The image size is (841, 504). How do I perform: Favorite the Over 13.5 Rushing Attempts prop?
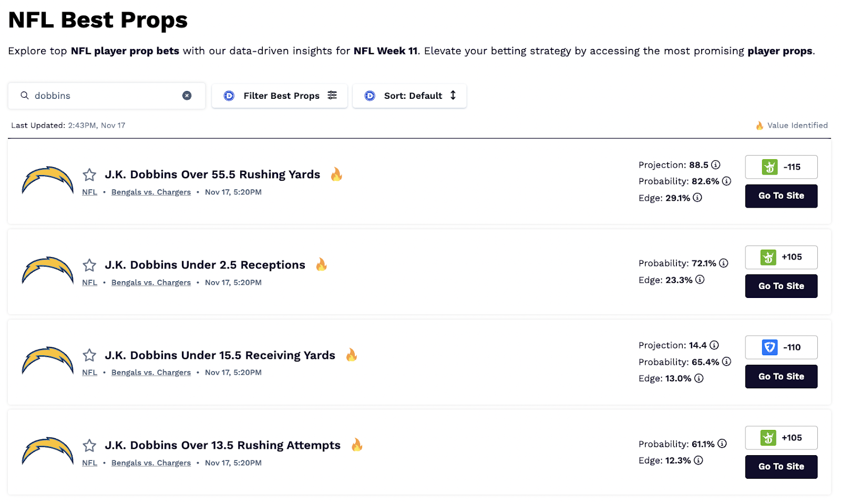[x=89, y=446]
